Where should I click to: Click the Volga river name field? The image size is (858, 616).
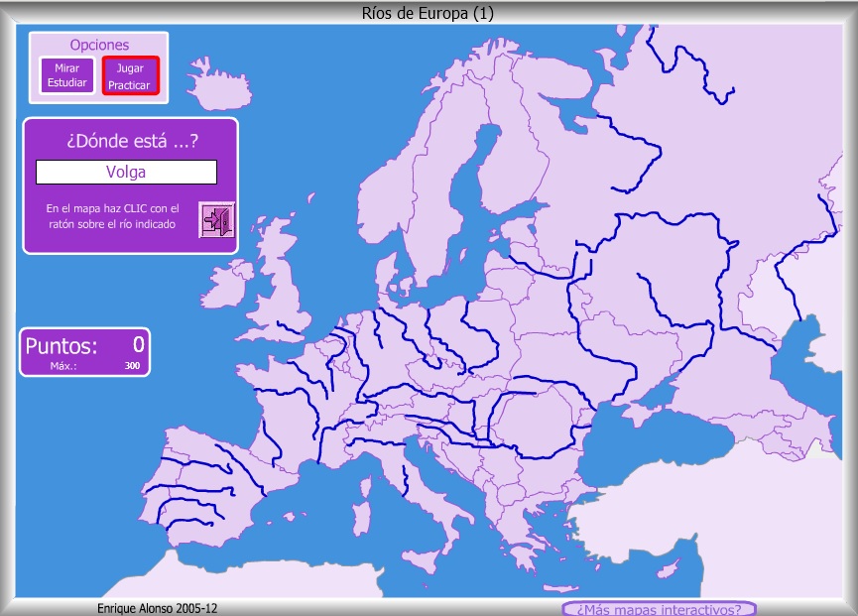point(126,173)
